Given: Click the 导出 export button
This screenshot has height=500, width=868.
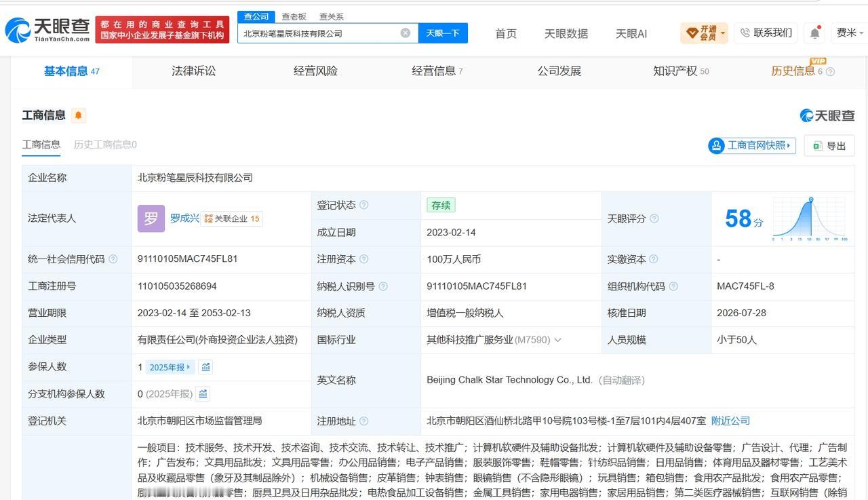Looking at the screenshot, I should pos(829,146).
